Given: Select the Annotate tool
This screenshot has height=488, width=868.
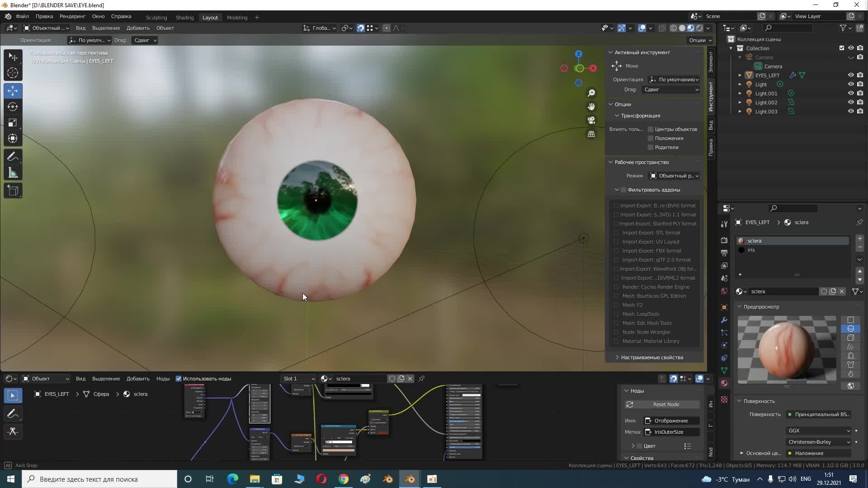Looking at the screenshot, I should pos(13,156).
